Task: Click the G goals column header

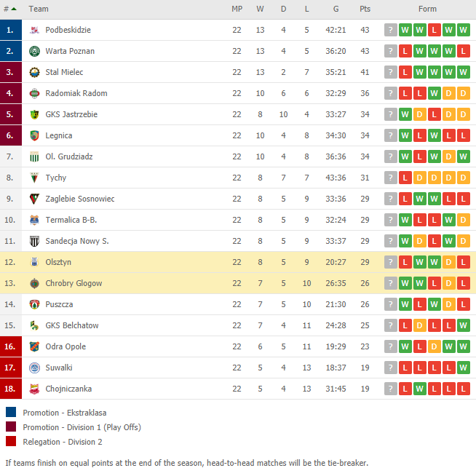Action: click(336, 9)
